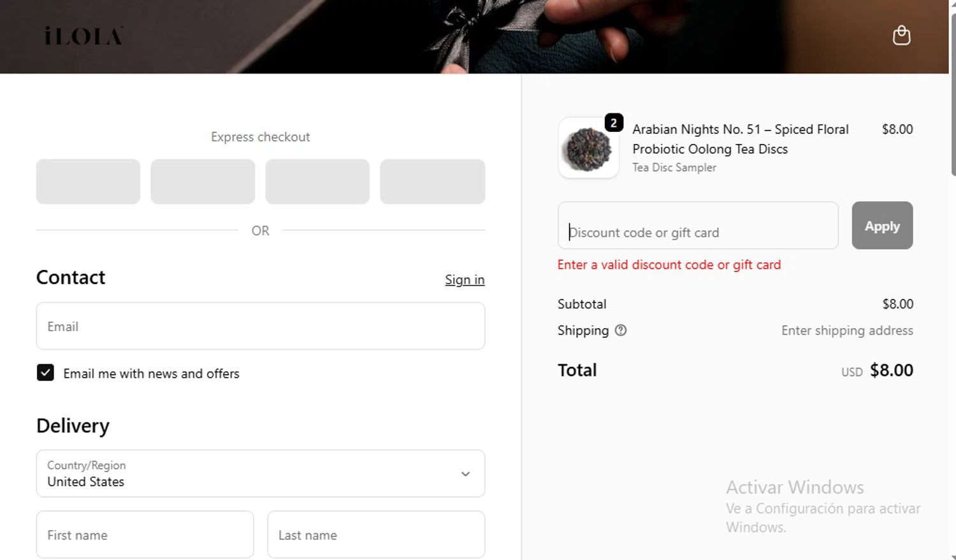Open the shopping bag cart icon

point(901,35)
